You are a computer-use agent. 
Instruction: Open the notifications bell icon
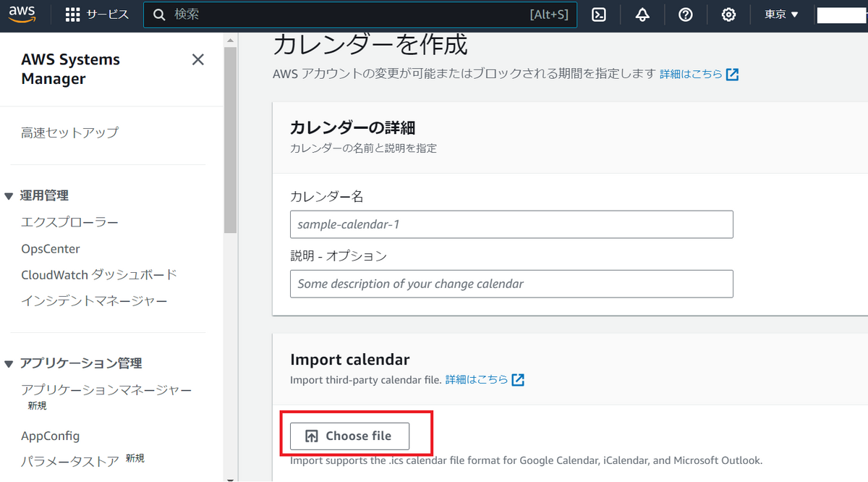(642, 14)
